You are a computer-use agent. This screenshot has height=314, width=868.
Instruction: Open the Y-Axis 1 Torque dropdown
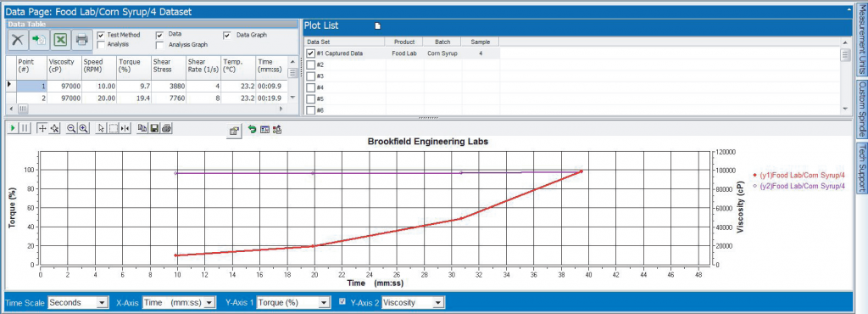(x=325, y=302)
